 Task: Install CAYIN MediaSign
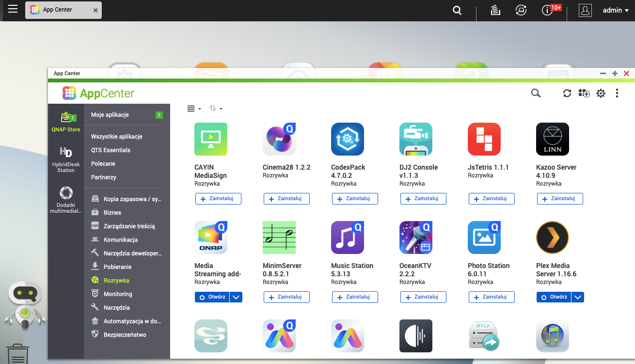pyautogui.click(x=218, y=199)
